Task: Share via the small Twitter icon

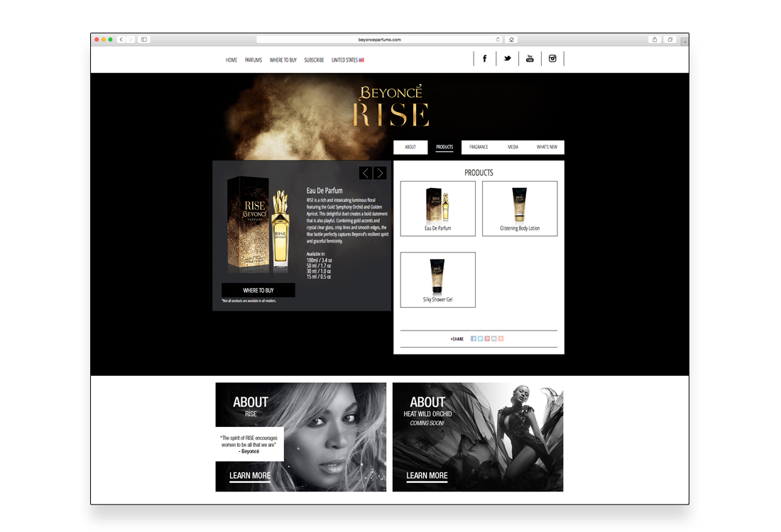Action: pos(480,338)
